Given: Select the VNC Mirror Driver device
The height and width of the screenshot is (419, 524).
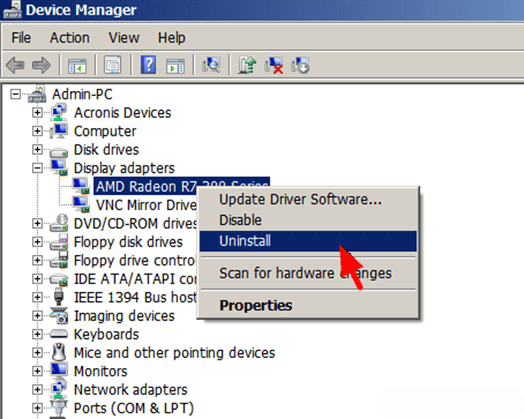Looking at the screenshot, I should (x=146, y=205).
